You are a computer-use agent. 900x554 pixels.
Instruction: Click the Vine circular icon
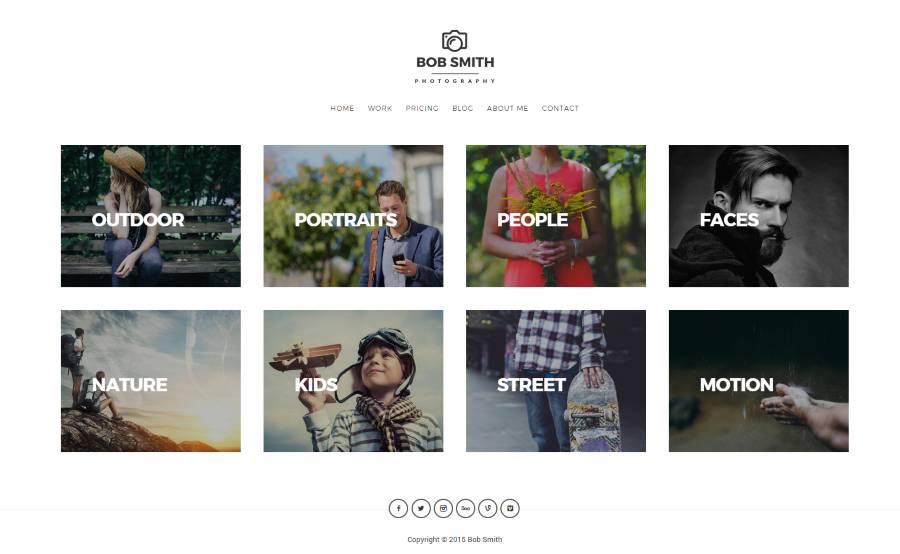(488, 509)
